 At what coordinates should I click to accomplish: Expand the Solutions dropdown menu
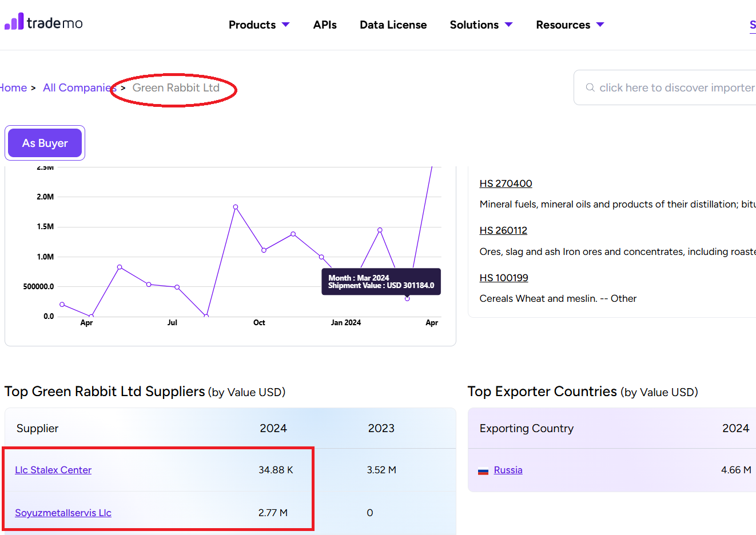pos(481,25)
